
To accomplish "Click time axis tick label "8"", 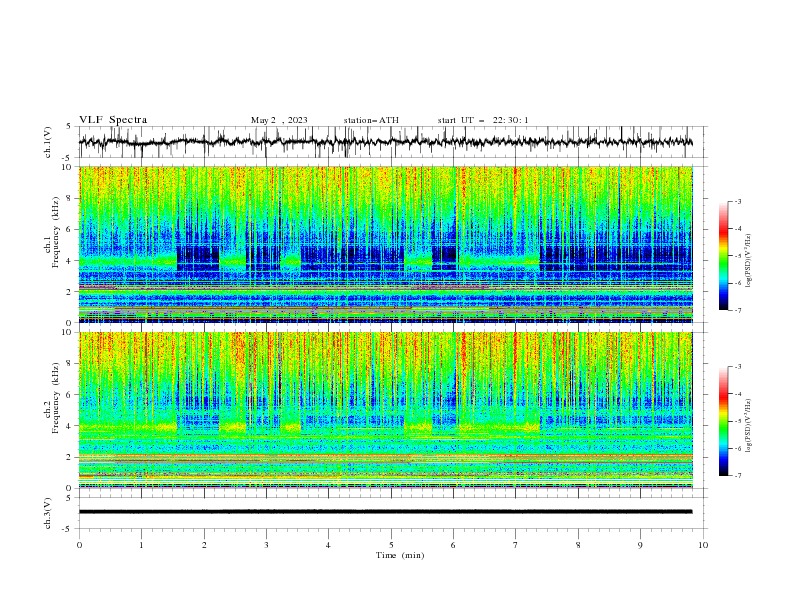I will click(578, 545).
